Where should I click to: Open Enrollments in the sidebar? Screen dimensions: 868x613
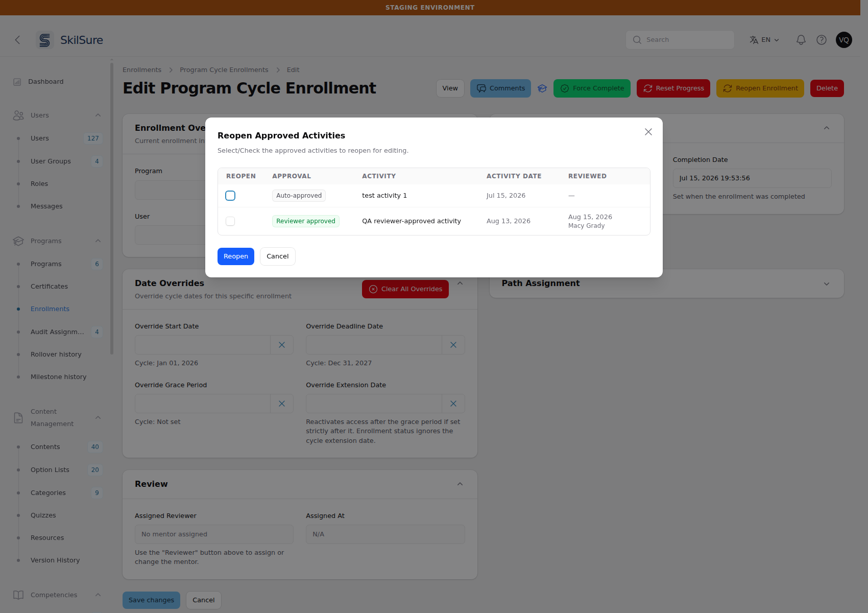click(x=50, y=309)
